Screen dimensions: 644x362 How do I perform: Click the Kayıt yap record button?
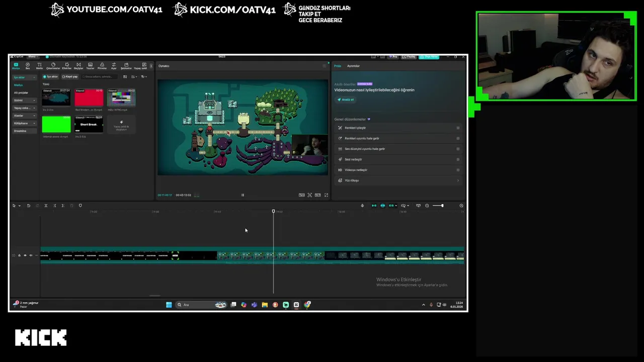[69, 77]
